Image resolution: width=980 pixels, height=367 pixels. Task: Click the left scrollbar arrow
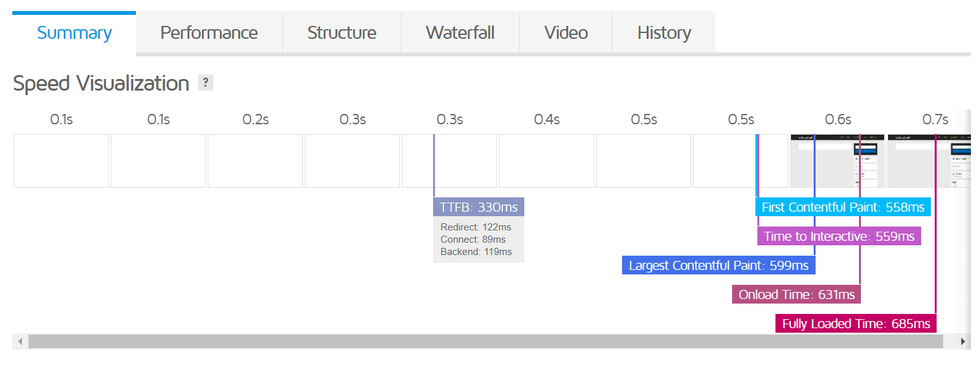pos(20,342)
